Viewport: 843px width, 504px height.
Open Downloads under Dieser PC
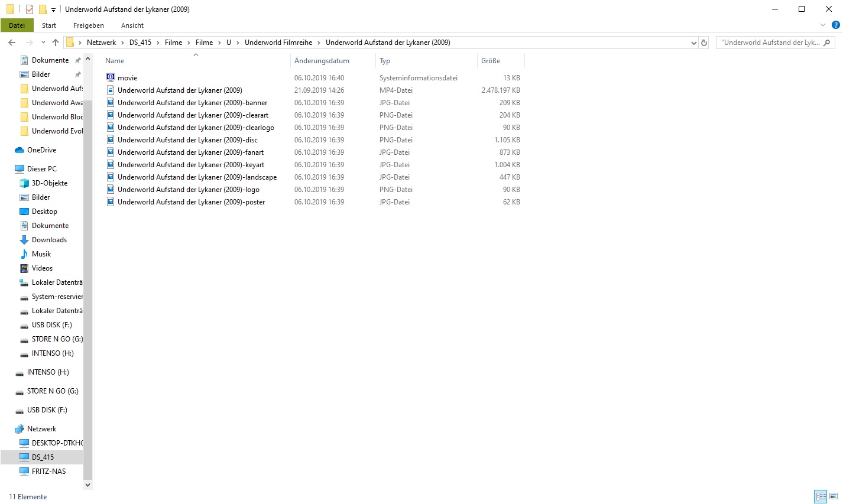click(x=49, y=240)
